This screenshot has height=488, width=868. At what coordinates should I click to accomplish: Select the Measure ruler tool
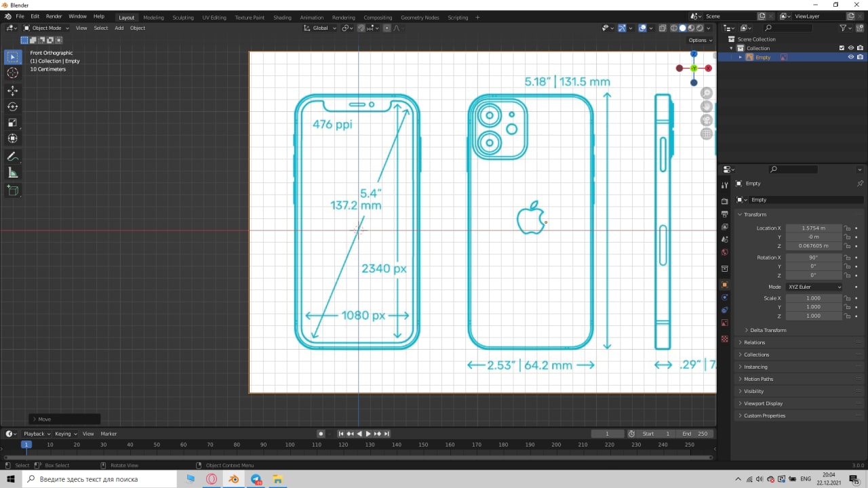click(13, 173)
